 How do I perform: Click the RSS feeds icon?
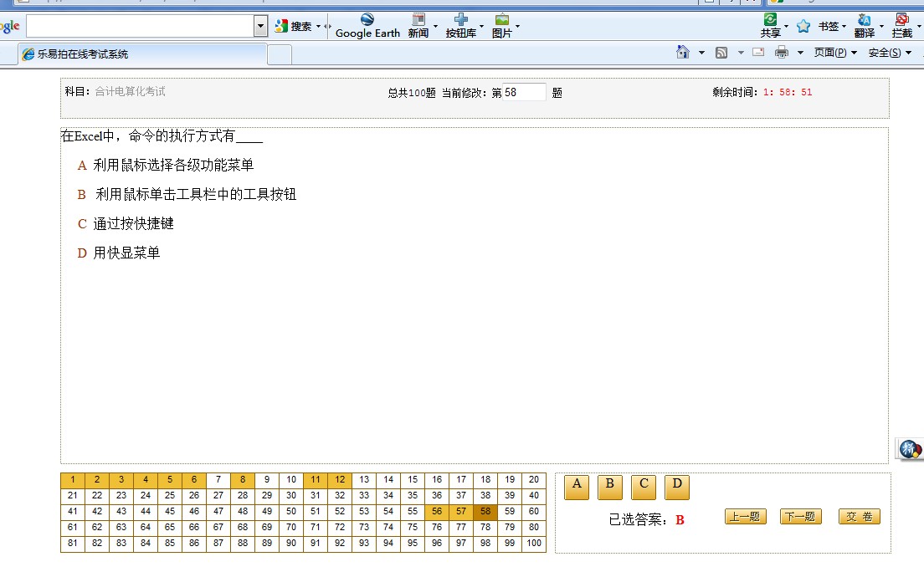tap(721, 53)
